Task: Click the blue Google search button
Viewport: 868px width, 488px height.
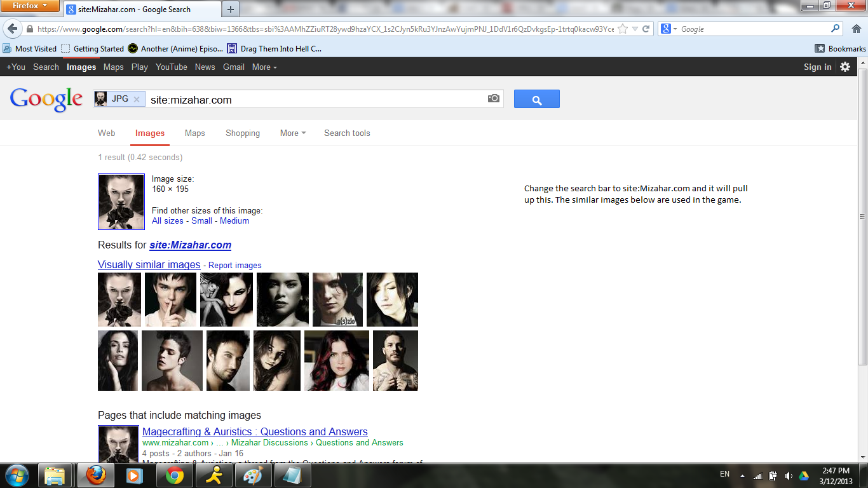Action: [537, 99]
